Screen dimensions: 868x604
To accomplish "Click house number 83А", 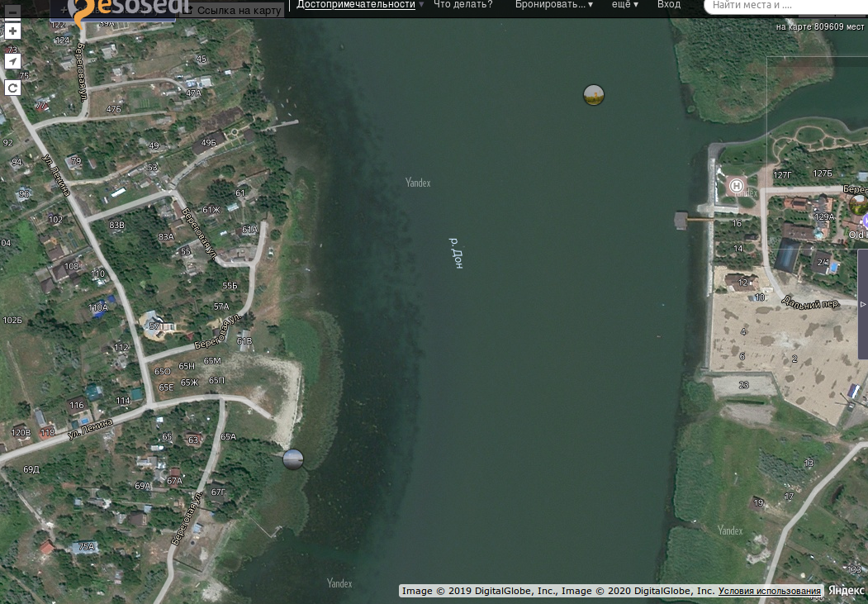I will (x=166, y=236).
